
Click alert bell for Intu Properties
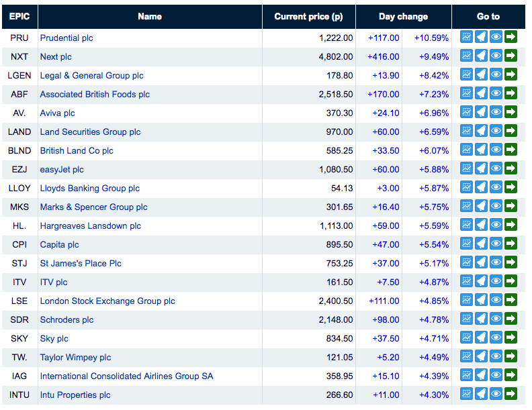(x=481, y=394)
